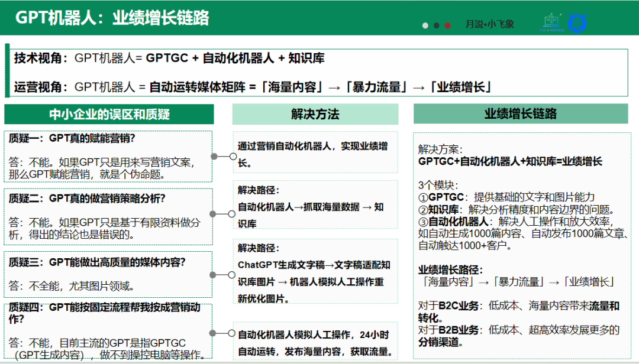Click the "24小时自动运转" solution text
Viewport: 639px width, 364px height.
tap(315, 343)
